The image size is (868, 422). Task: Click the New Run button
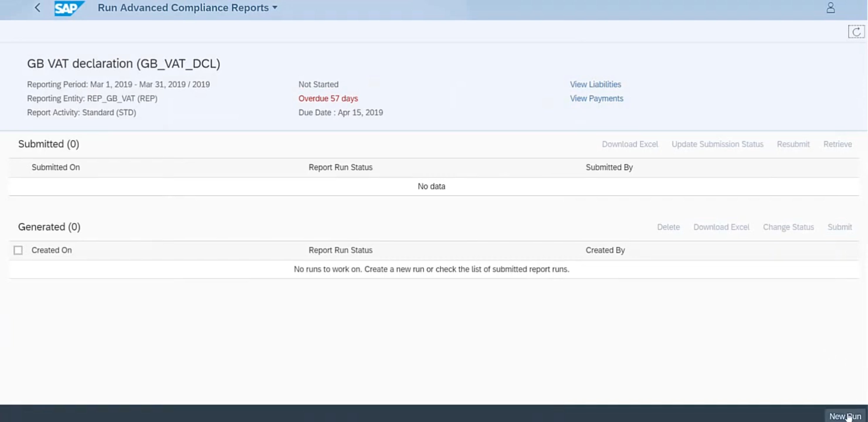point(845,416)
